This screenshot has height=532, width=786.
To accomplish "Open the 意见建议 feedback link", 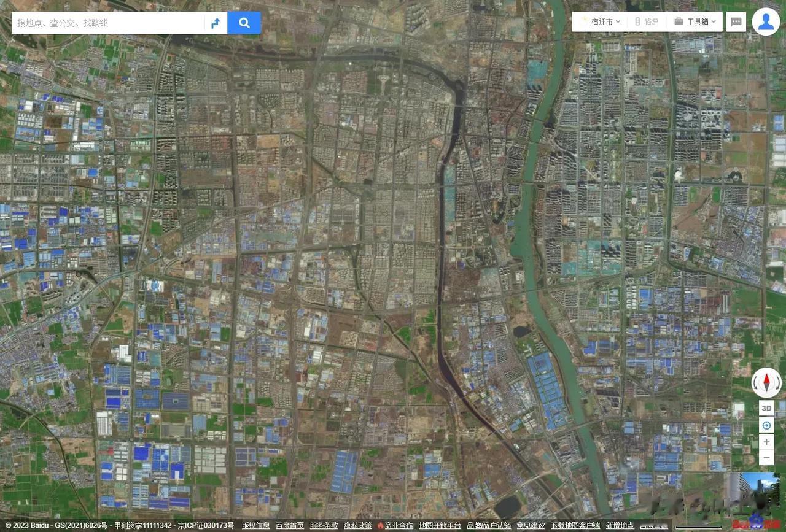I will (x=531, y=526).
